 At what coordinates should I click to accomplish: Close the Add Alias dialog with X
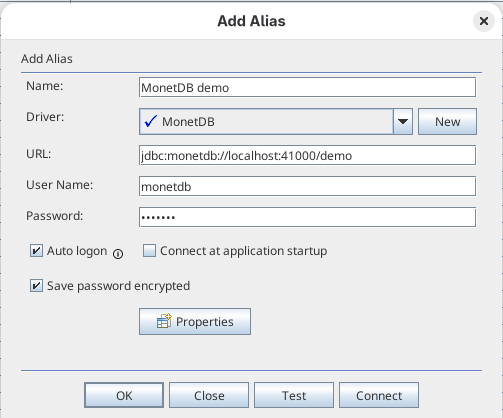[x=484, y=21]
